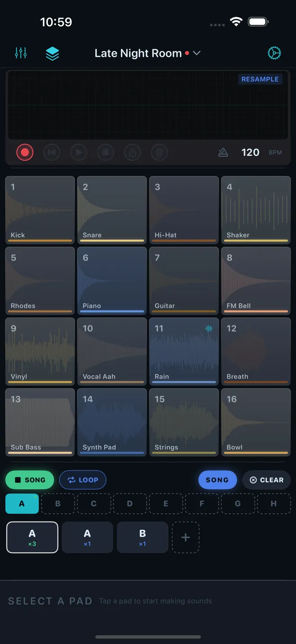
Task: Trigger pad 2 Snare
Action: tap(112, 210)
